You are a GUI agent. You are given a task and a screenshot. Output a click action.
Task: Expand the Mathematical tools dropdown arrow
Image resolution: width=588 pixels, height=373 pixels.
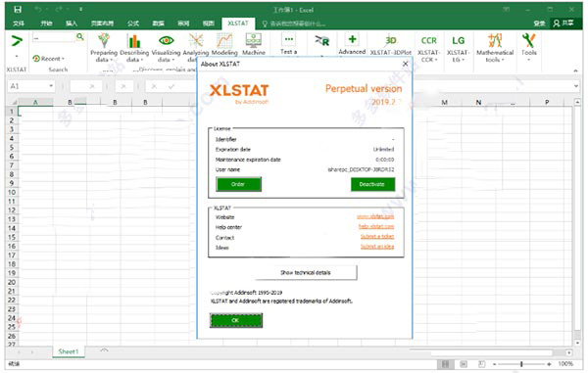point(503,60)
